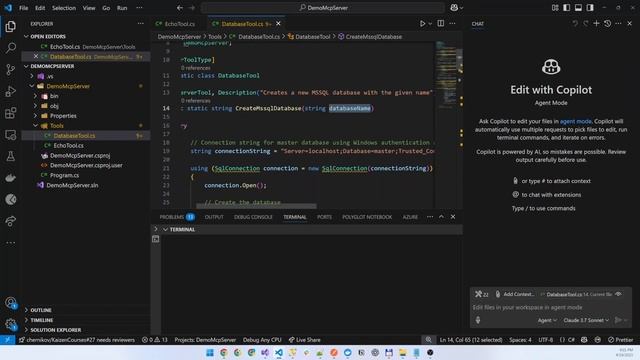
Task: Open Copilot icon in title bar
Action: pyautogui.click(x=454, y=8)
